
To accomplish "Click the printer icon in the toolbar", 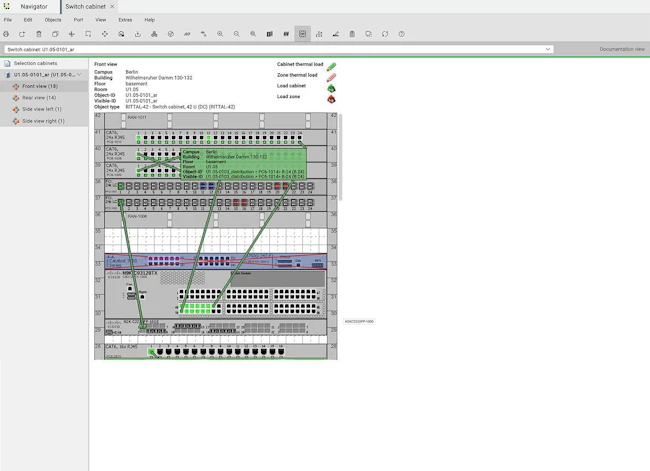I will pyautogui.click(x=6, y=34).
